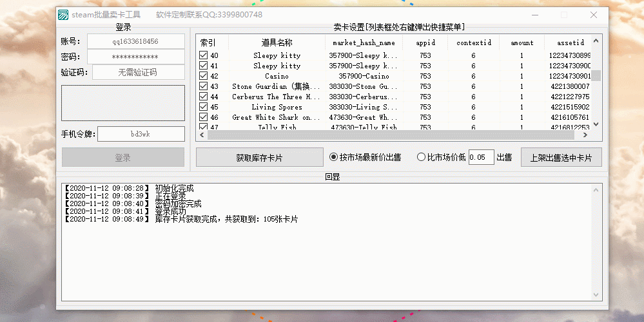Viewport: 644px width, 322px height.
Task: Click the appid column header
Action: point(425,43)
